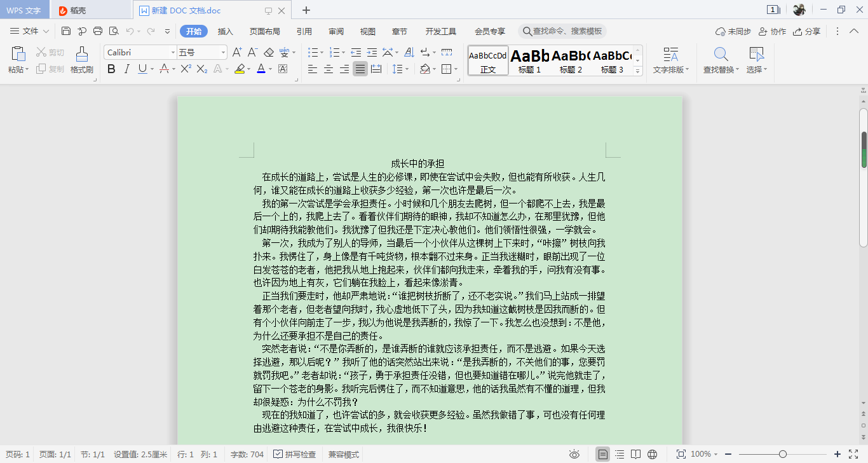Click the 分享 share button

point(806,31)
